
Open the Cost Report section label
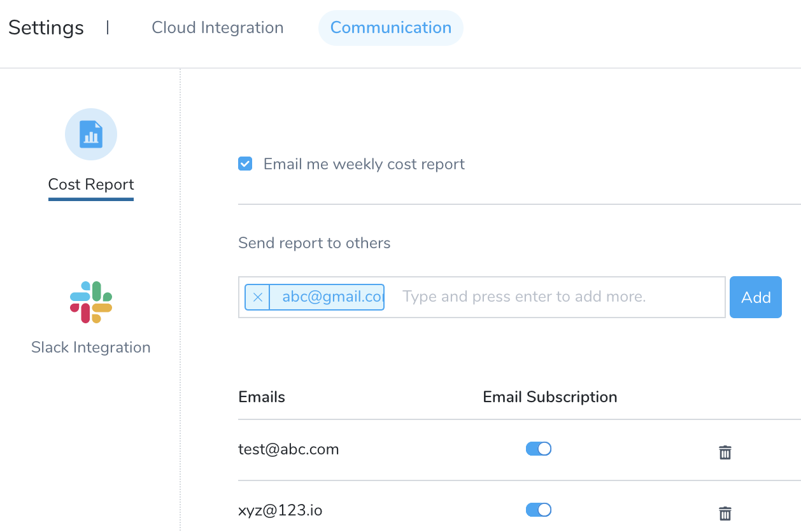91,185
